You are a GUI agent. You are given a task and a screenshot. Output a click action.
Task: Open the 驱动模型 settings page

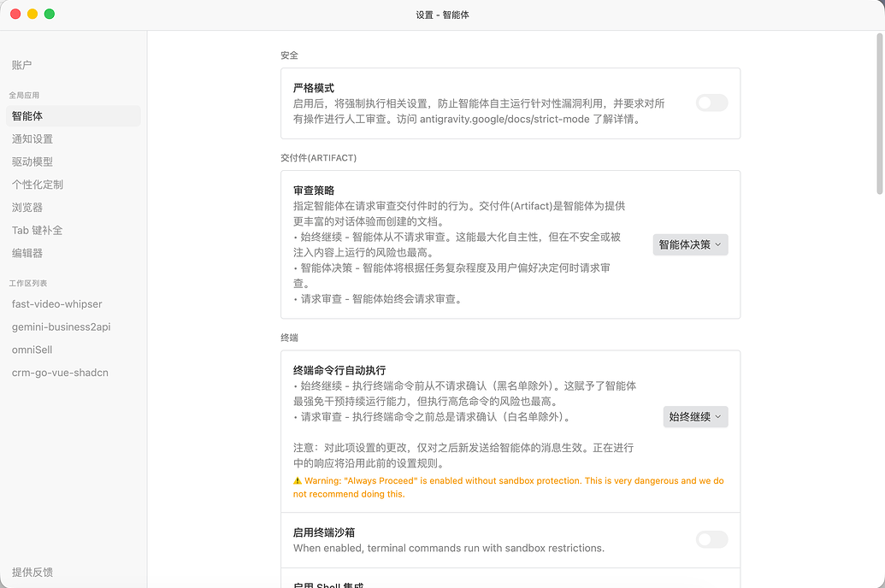[x=32, y=162]
